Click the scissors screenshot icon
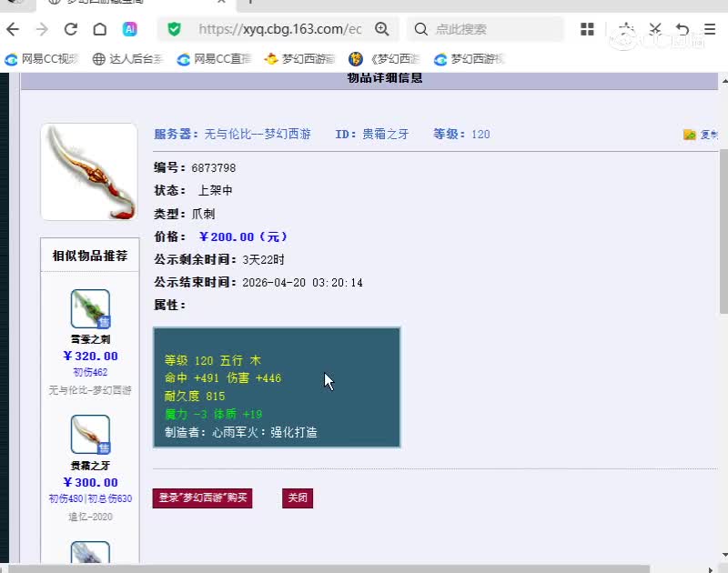This screenshot has height=573, width=728. tap(654, 29)
